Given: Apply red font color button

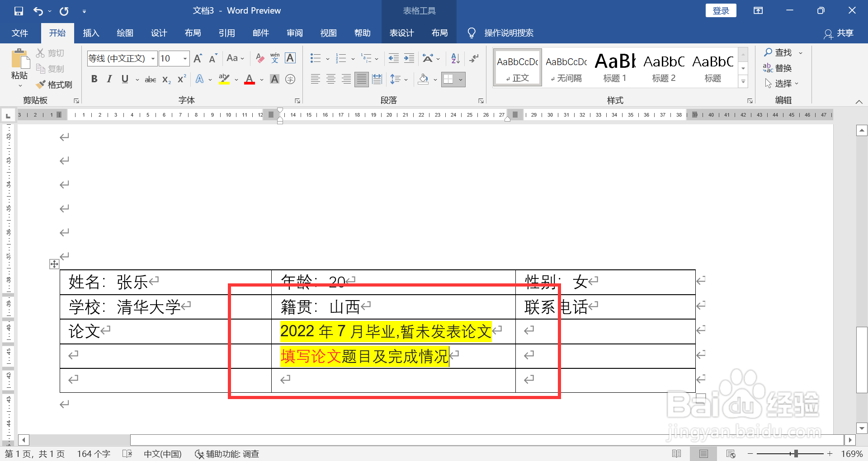Looking at the screenshot, I should [250, 80].
